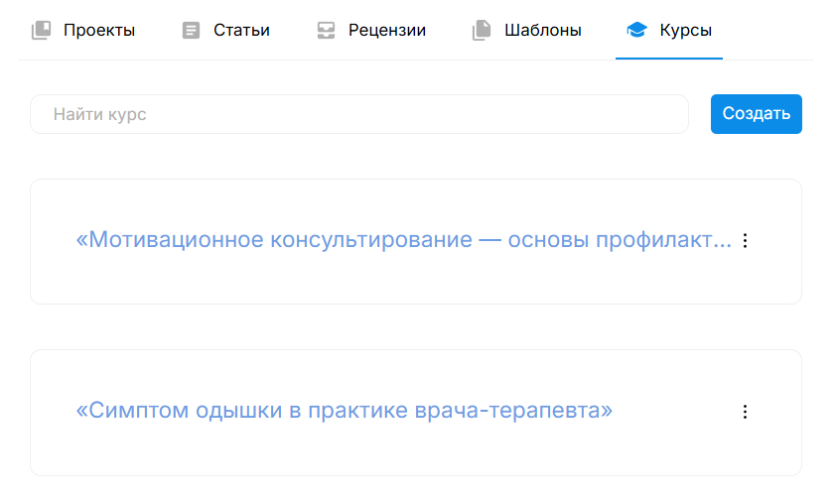Viewport: 833px width, 504px height.
Task: Open the Рецензии tab
Action: [372, 31]
